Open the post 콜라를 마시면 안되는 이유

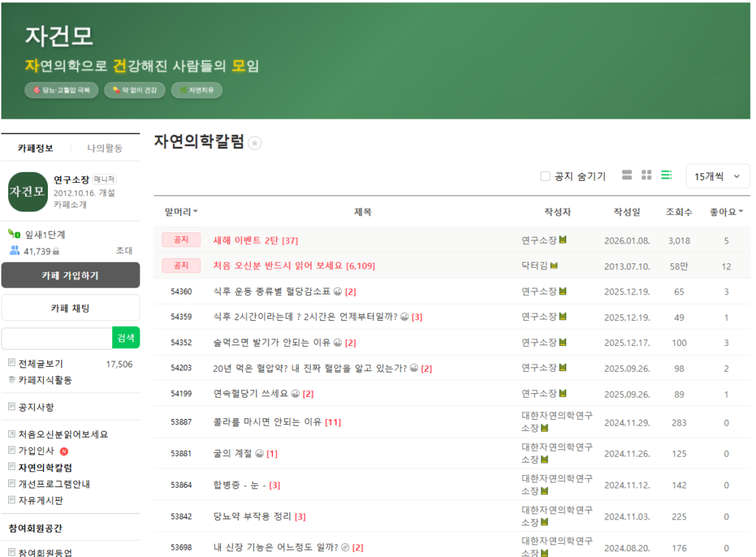click(x=267, y=423)
